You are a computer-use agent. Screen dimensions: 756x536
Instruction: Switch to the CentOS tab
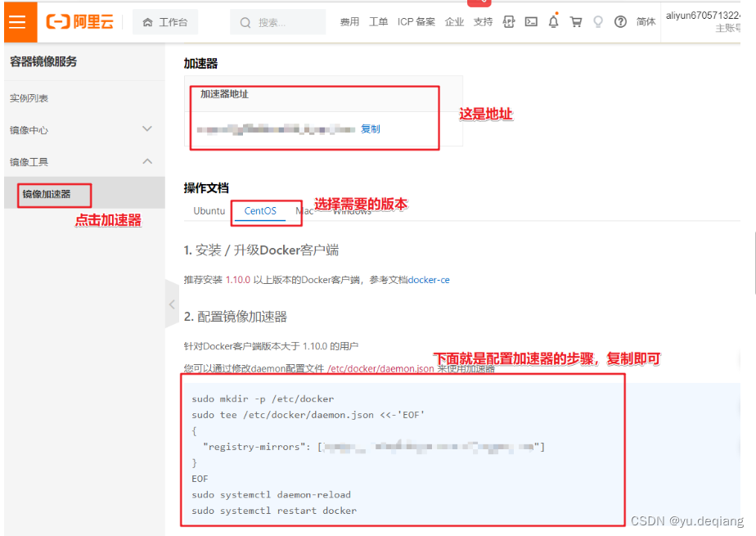[260, 210]
